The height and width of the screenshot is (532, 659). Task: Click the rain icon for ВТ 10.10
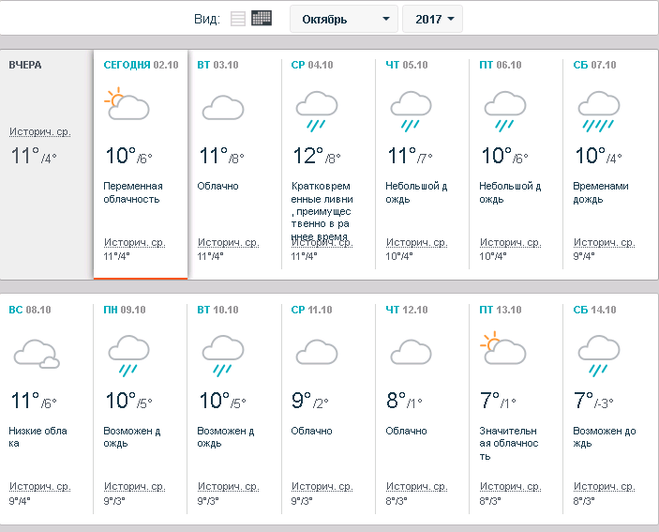click(x=222, y=355)
